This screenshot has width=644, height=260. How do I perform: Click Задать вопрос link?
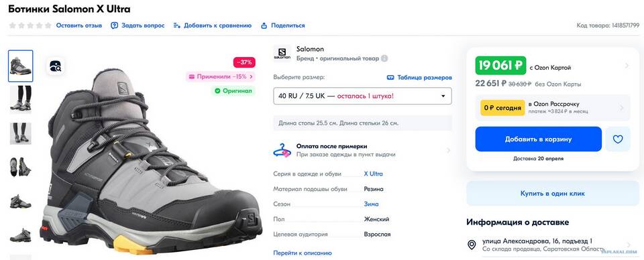pyautogui.click(x=138, y=25)
